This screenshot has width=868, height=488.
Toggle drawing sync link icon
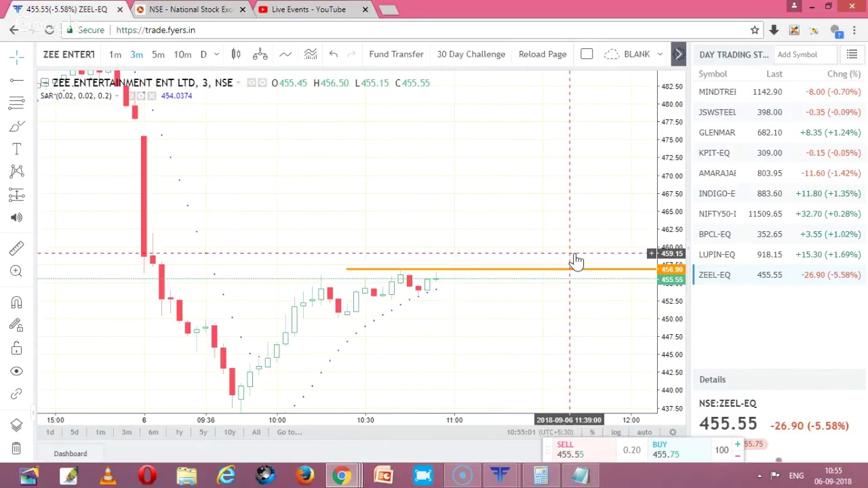point(17,394)
